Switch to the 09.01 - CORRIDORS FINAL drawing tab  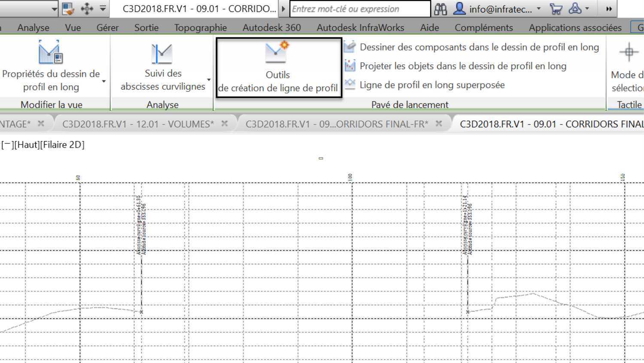tap(552, 124)
